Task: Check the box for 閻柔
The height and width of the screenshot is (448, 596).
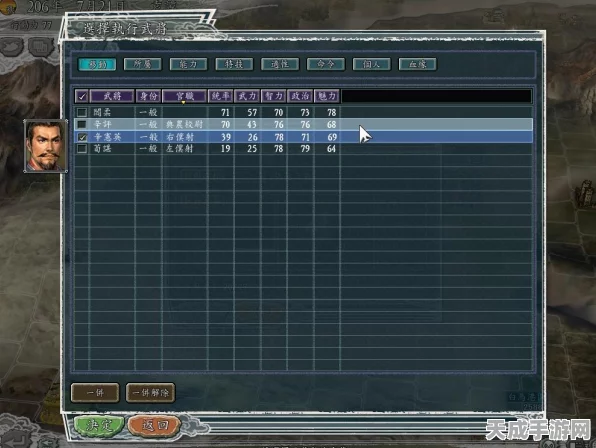Action: click(x=82, y=112)
